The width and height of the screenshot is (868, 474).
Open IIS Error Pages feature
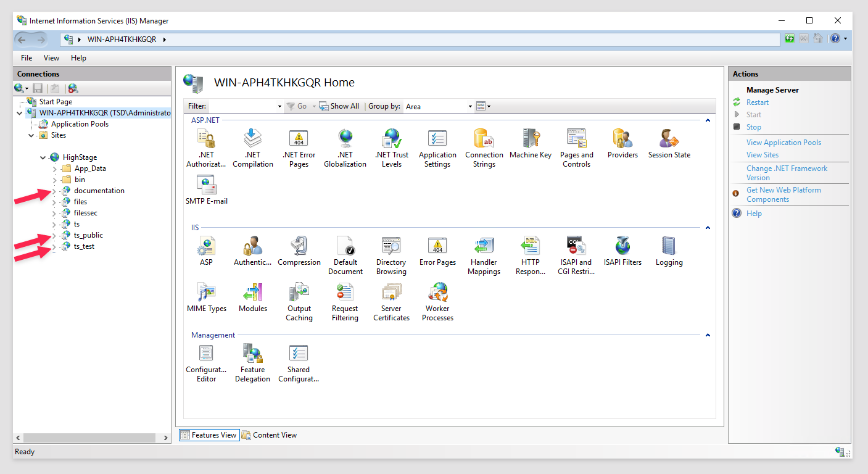[x=437, y=251]
